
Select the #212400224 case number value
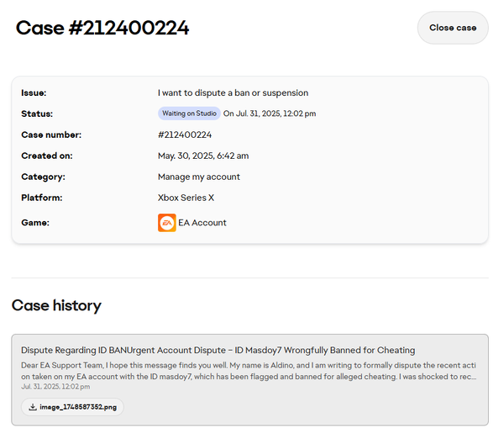[x=184, y=135]
